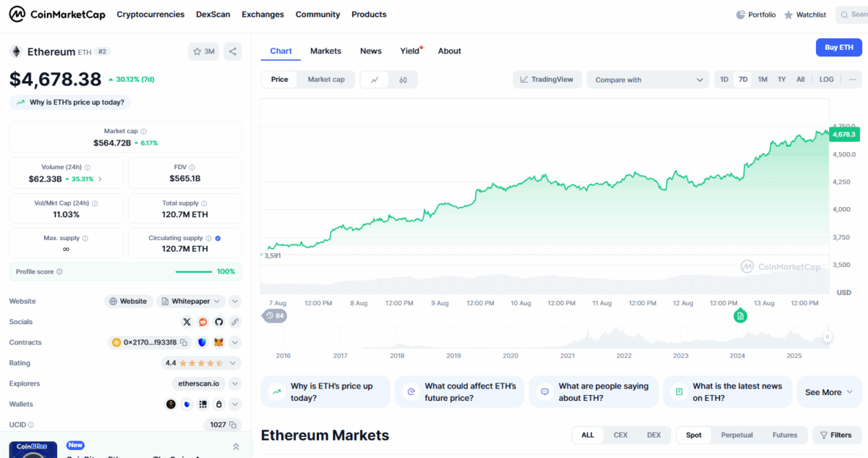
Task: Open Ethereum's X (Twitter) social link
Action: tap(187, 322)
